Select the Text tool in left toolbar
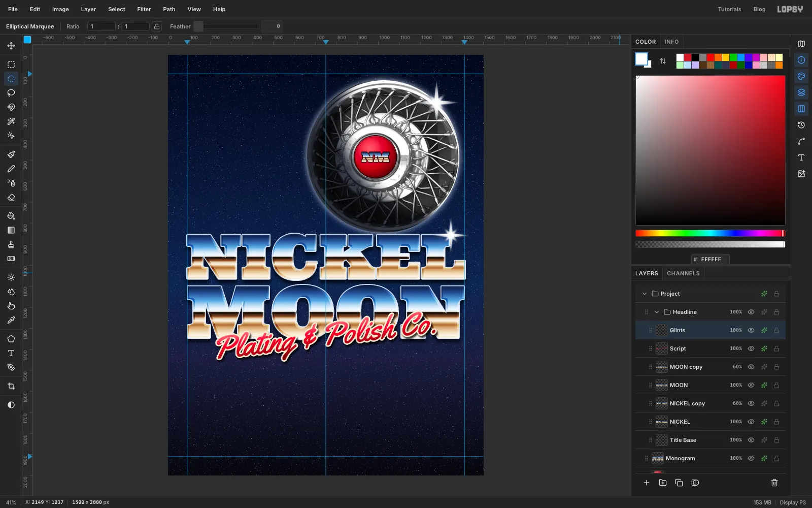 (11, 353)
